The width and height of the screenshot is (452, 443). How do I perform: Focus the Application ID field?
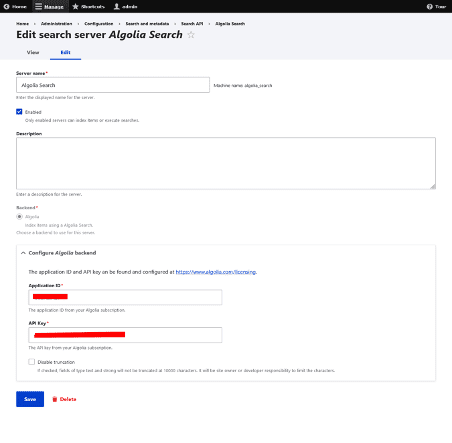(125, 297)
